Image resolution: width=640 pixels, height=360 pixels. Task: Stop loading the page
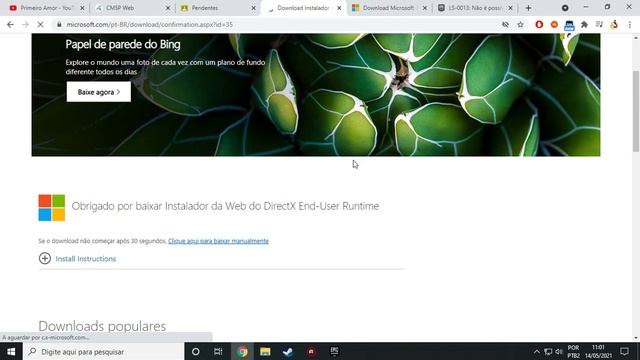coord(40,24)
